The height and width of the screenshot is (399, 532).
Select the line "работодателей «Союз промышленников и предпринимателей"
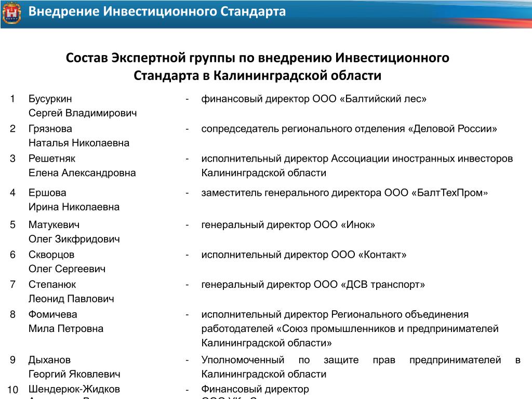tap(350, 328)
